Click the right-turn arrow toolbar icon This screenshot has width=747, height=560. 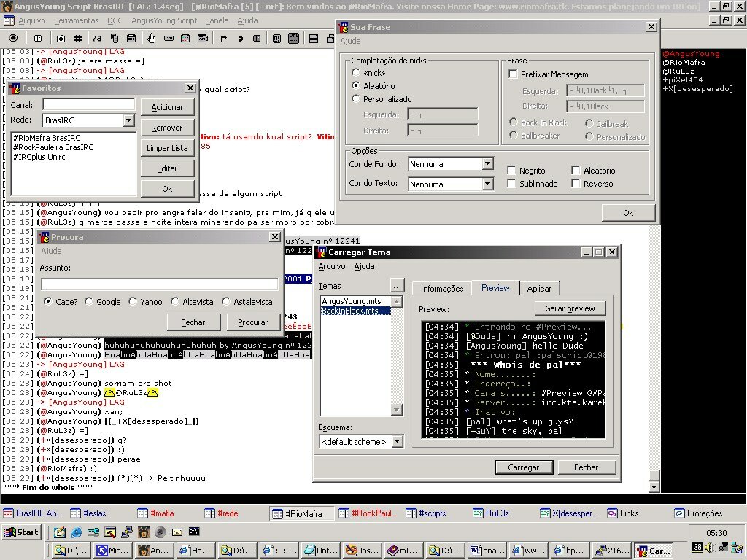coord(222,38)
